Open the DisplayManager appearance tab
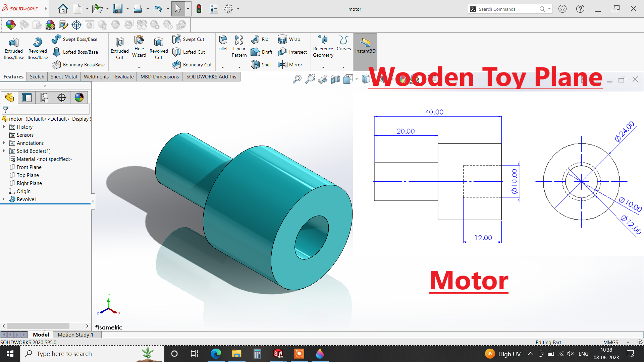 [x=79, y=98]
